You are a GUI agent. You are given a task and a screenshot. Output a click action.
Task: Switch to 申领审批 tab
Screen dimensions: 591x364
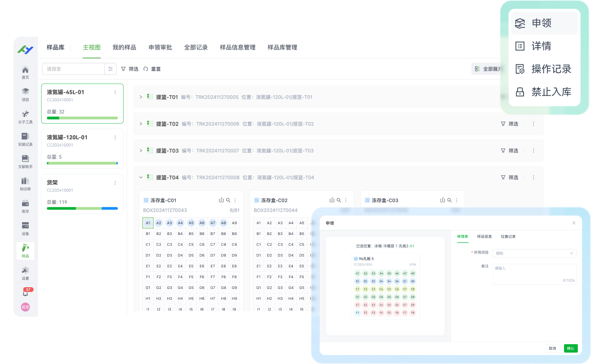coord(161,47)
